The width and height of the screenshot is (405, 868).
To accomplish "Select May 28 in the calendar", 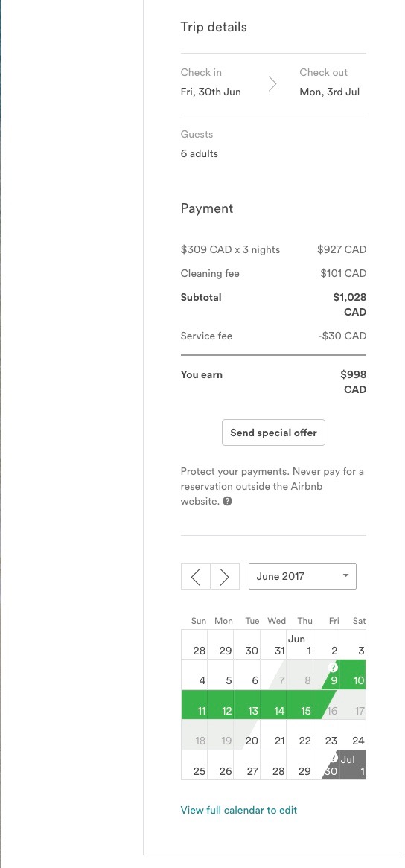I will [x=194, y=645].
